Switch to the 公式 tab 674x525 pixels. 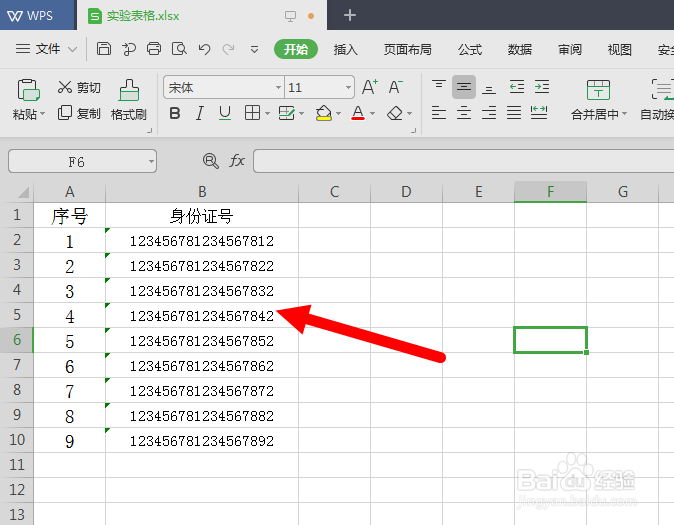(x=469, y=50)
